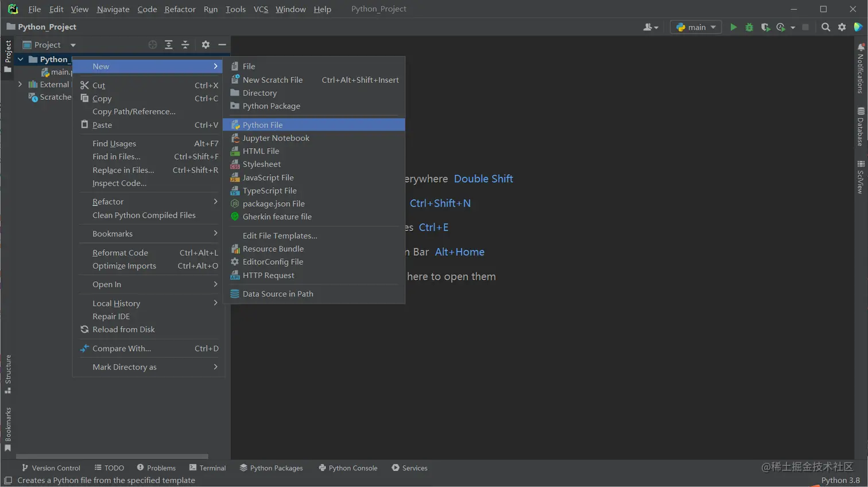Open the Terminal tool tab
This screenshot has height=487, width=868.
pos(207,468)
